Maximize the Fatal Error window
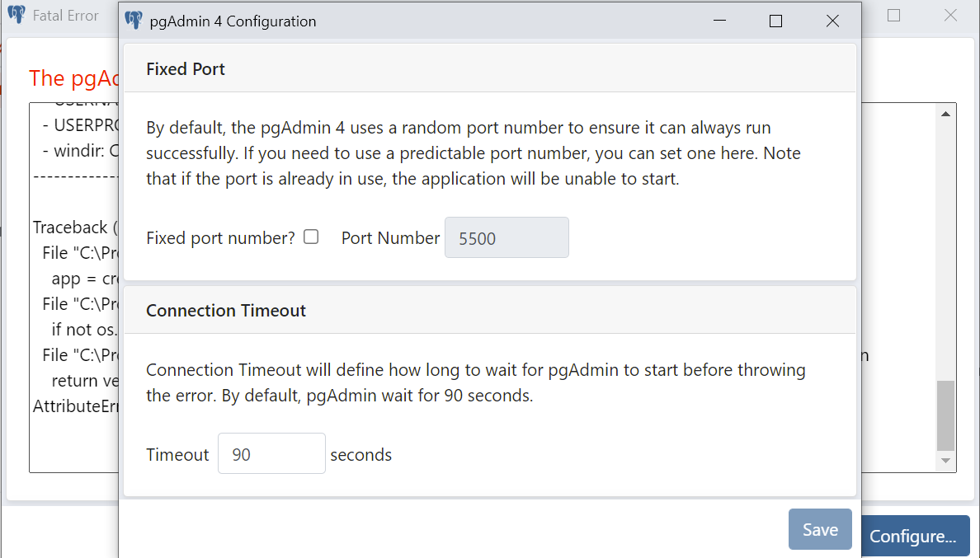The image size is (980, 558). click(x=894, y=15)
